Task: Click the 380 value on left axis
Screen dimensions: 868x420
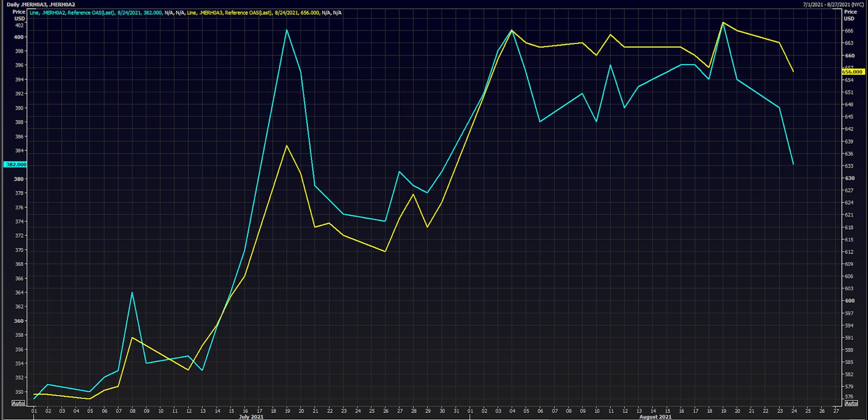Action: click(x=19, y=179)
